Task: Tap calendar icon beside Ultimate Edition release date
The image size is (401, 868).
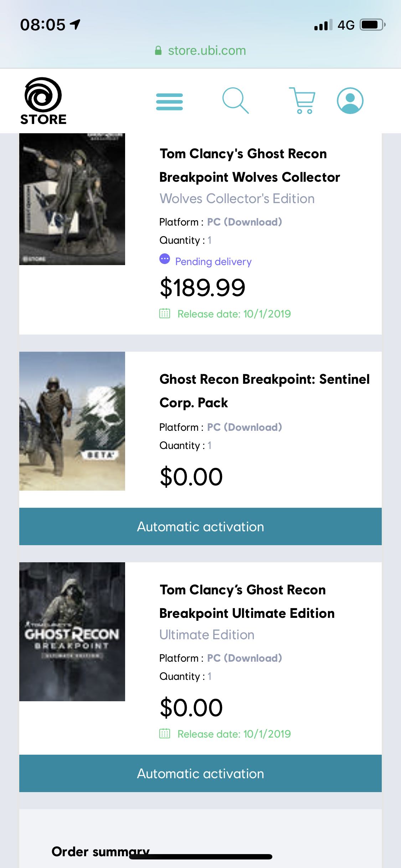Action: click(x=165, y=734)
